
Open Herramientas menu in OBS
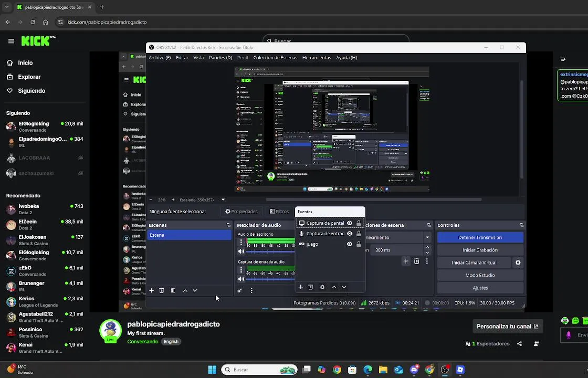pos(317,58)
